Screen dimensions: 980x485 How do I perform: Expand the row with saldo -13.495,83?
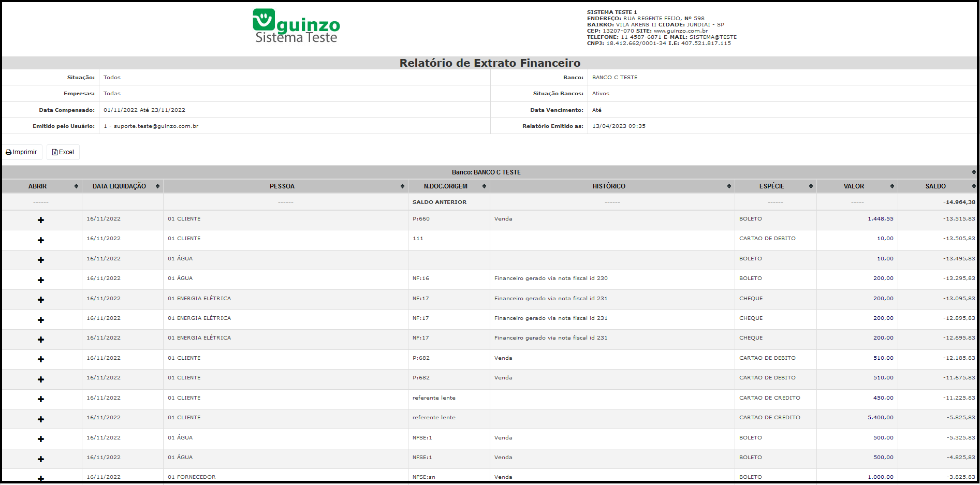pyautogui.click(x=41, y=260)
